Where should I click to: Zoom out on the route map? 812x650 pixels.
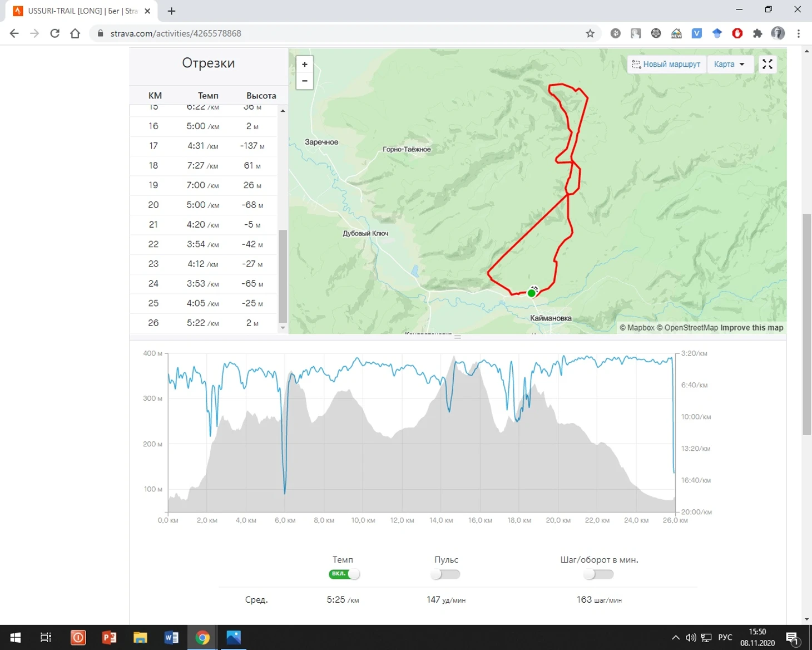[305, 81]
